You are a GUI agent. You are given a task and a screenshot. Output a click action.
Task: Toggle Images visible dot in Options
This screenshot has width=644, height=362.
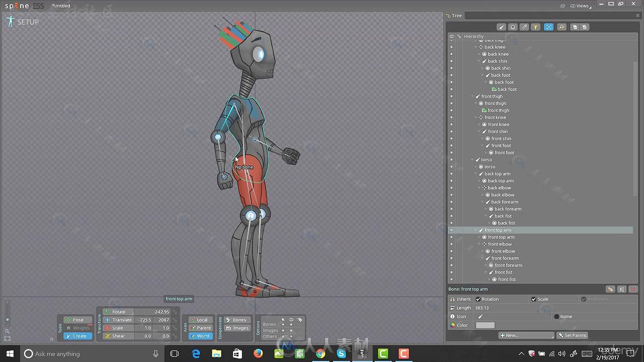[x=291, y=330]
